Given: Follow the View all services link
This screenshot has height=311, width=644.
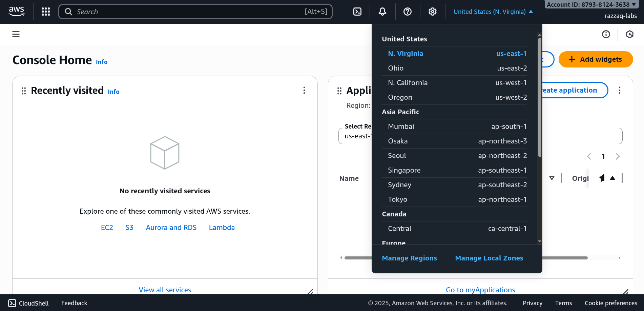Looking at the screenshot, I should (x=165, y=290).
